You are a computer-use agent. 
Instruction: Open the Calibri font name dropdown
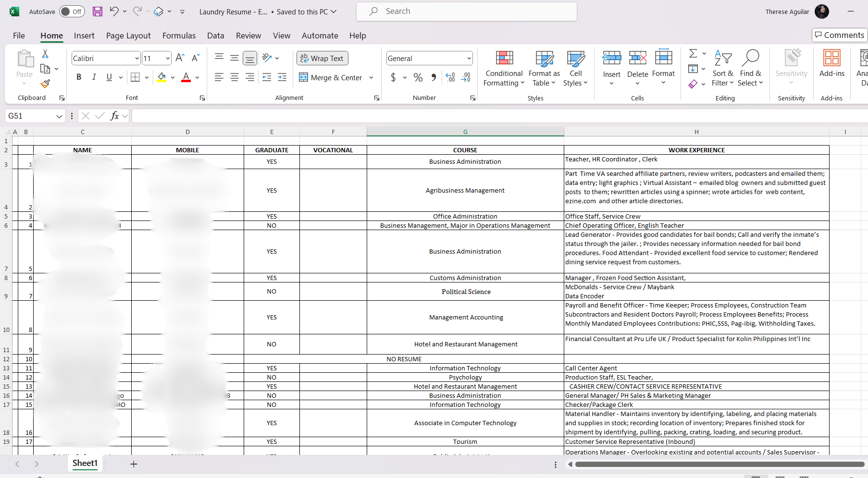coord(136,58)
